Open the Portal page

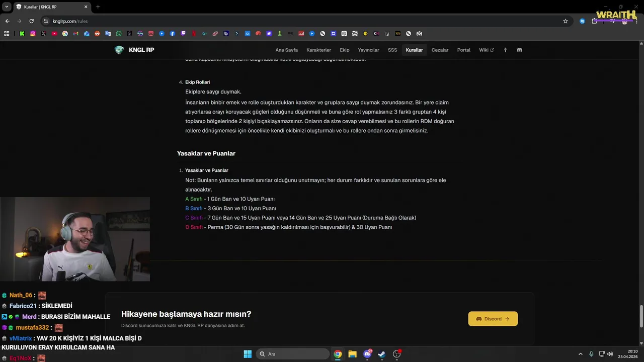point(464,50)
